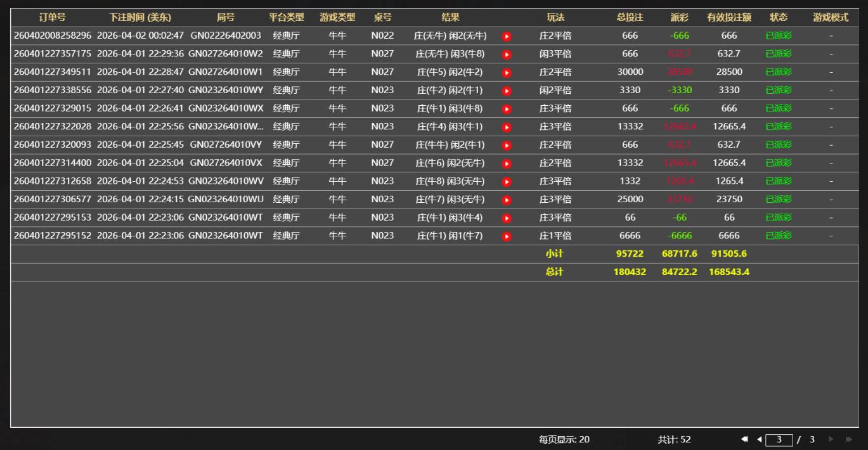The height and width of the screenshot is (450, 868).
Task: Click the 总投注 column header
Action: click(x=630, y=18)
